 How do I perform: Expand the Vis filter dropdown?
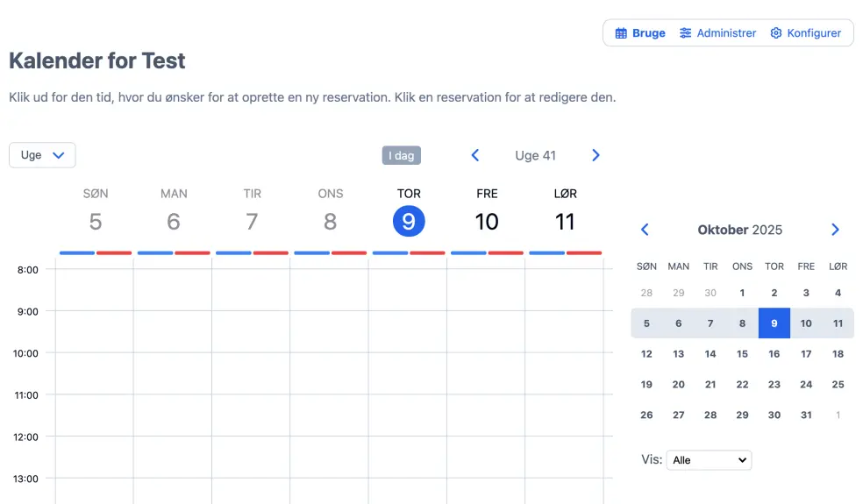(x=709, y=460)
